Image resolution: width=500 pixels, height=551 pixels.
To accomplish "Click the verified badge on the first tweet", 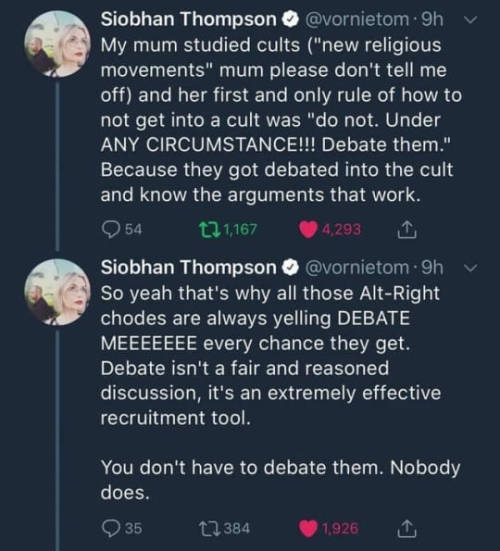I will coord(291,20).
